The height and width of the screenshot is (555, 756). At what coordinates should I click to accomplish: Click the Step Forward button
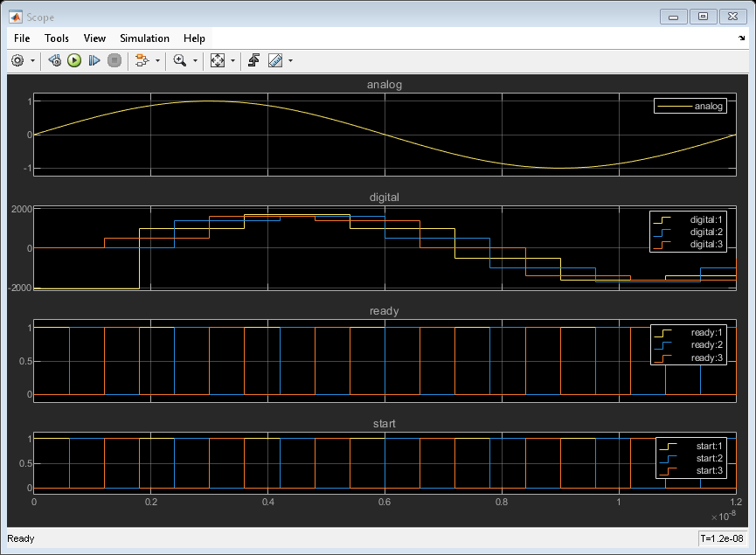[94, 61]
